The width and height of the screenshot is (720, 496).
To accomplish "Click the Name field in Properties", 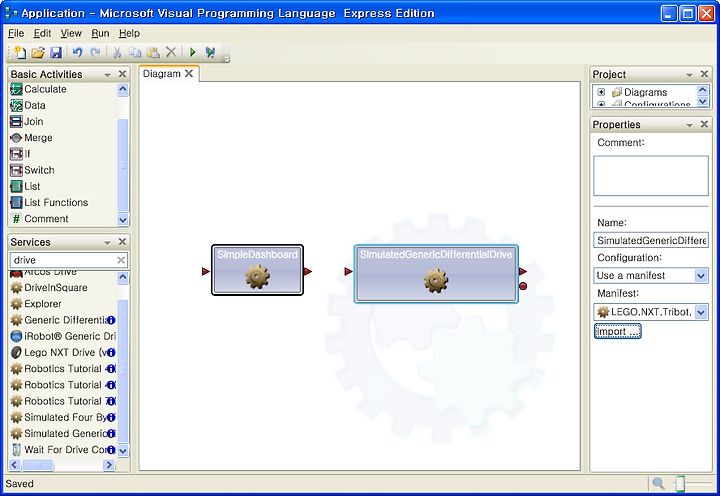I will pos(651,240).
